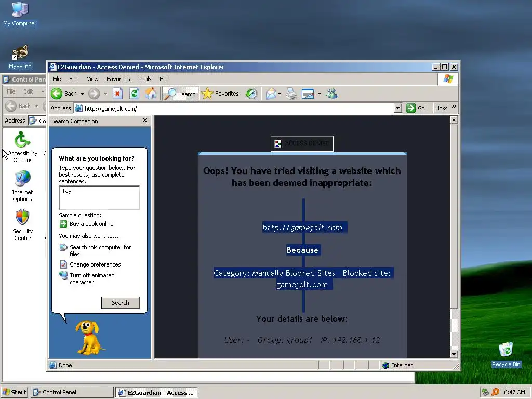
Task: Open the View menu in Internet Explorer
Action: (92, 79)
